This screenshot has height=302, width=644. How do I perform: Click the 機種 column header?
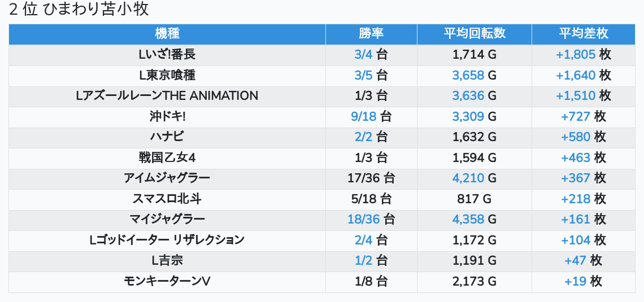pyautogui.click(x=167, y=34)
